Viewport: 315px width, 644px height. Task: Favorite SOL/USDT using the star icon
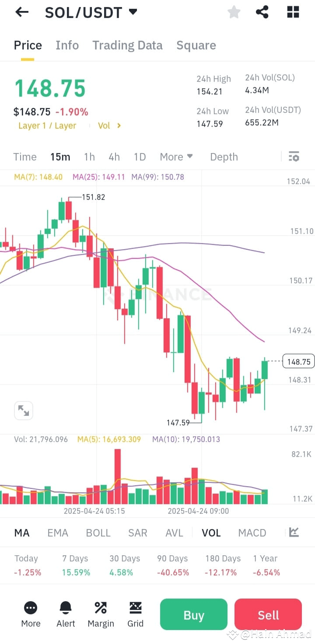click(234, 12)
